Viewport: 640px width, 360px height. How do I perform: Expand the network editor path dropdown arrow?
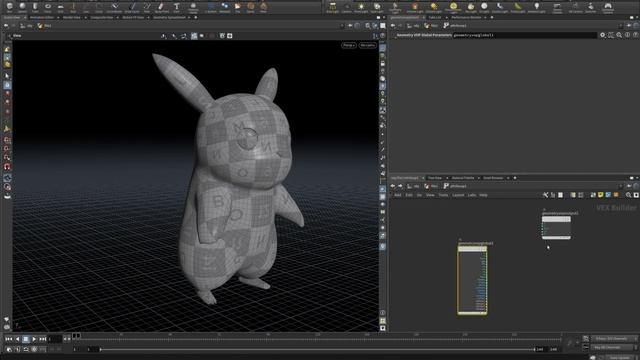[621, 186]
